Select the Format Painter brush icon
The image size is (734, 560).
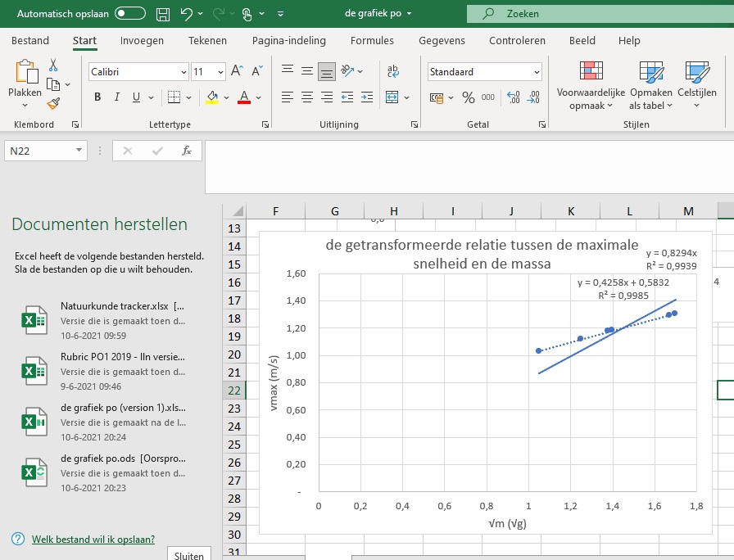53,104
